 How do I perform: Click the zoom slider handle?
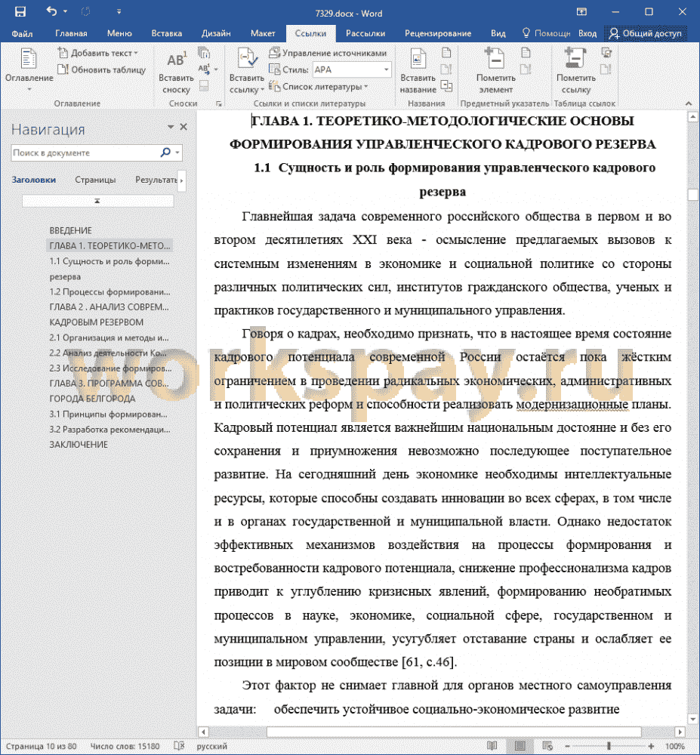(x=609, y=746)
